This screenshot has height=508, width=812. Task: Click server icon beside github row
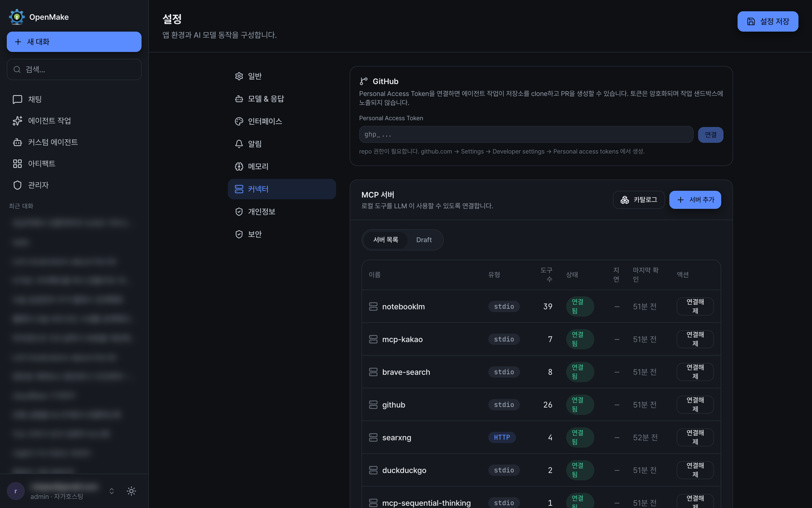[x=373, y=404]
